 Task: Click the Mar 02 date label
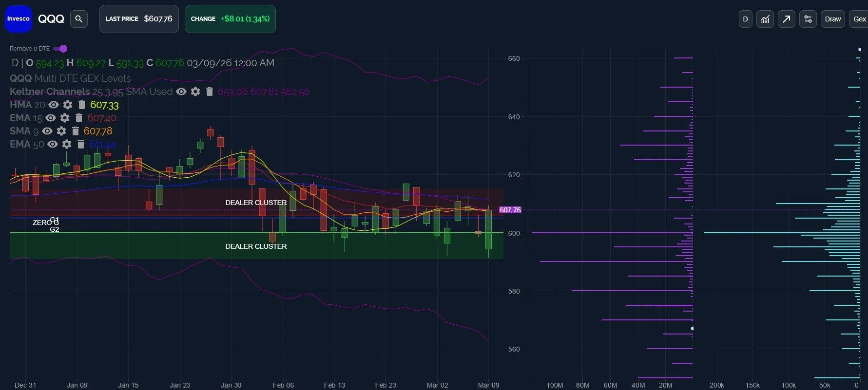437,385
